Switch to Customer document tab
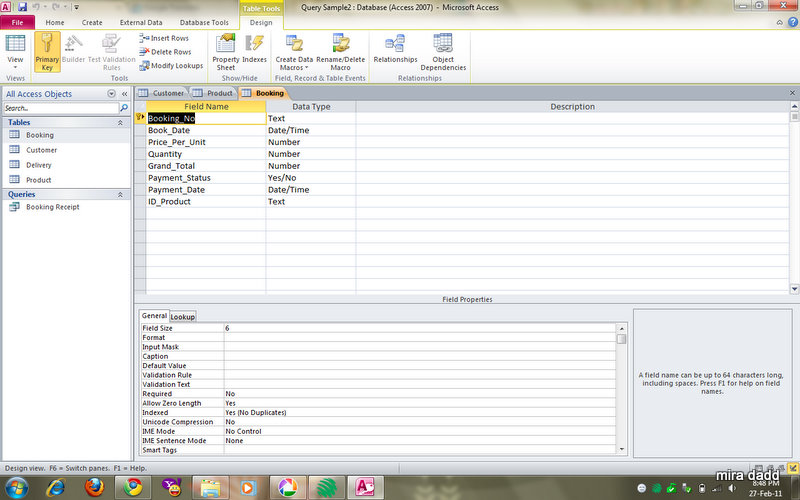 click(x=162, y=93)
